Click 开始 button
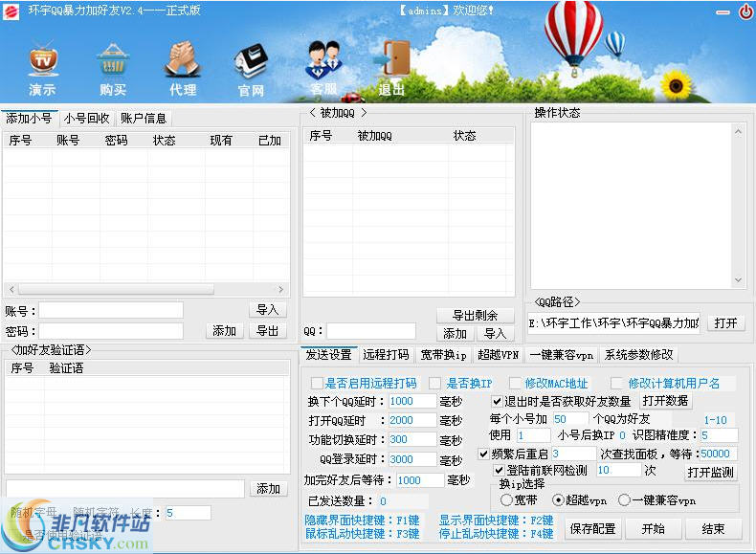 pyautogui.click(x=654, y=529)
